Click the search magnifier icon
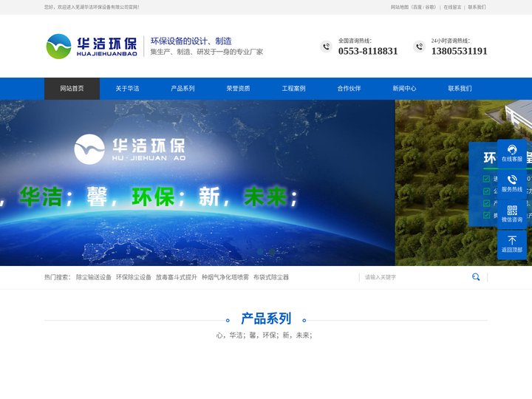Screen dimensions: 532x399 [x=476, y=277]
